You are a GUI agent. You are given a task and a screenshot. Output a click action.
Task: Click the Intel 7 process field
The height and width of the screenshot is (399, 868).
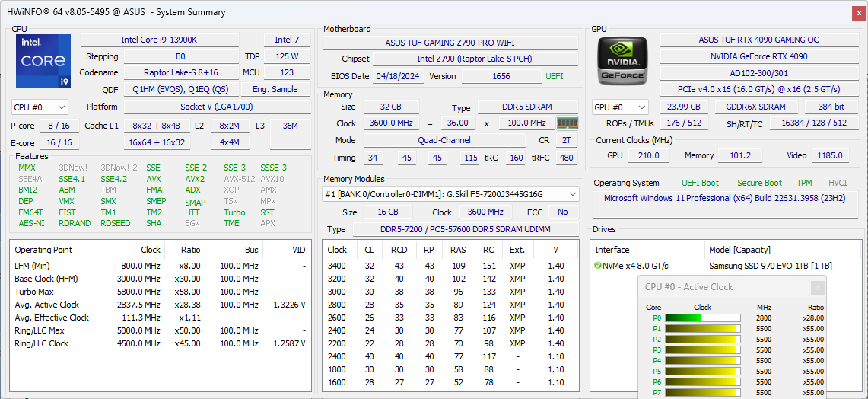click(x=287, y=40)
